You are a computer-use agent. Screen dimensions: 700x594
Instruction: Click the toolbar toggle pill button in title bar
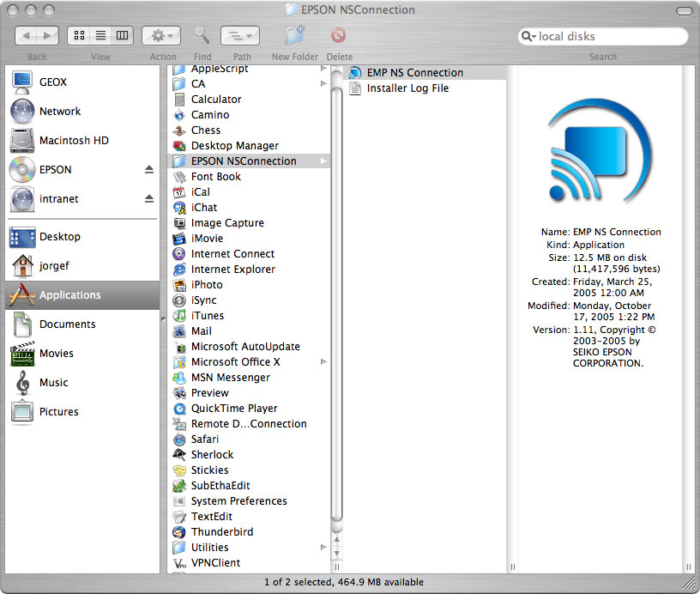[x=684, y=10]
